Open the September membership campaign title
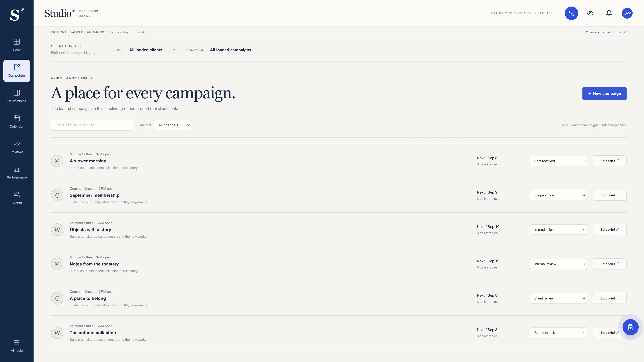The width and height of the screenshot is (644, 362). coord(94,195)
